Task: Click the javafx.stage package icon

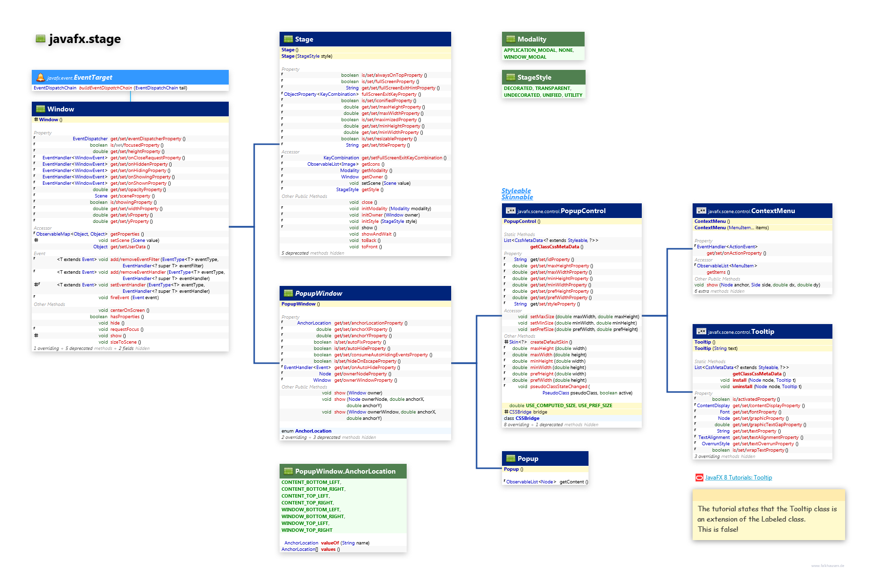Action: click(41, 39)
